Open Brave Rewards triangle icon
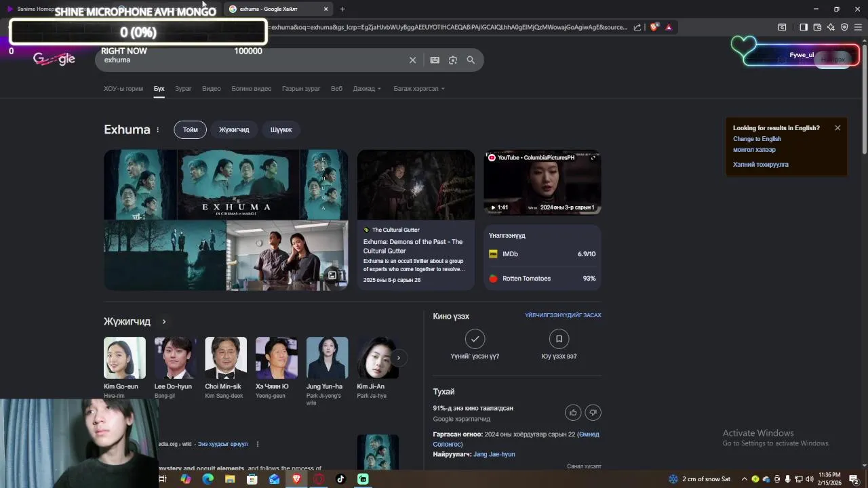This screenshot has width=868, height=488. click(x=669, y=27)
